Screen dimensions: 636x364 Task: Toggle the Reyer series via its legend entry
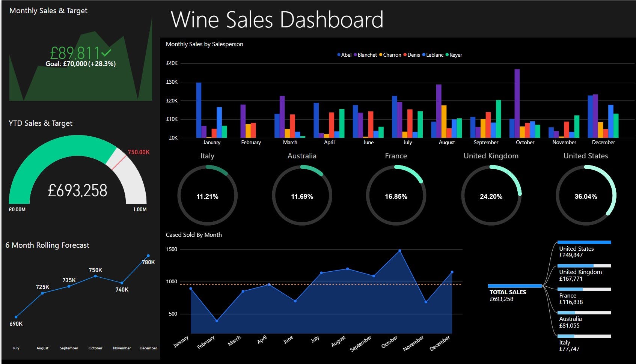pos(455,55)
